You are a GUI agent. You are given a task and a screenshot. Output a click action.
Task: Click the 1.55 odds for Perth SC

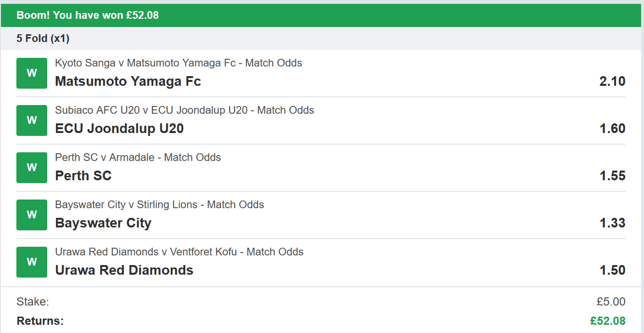tap(612, 176)
